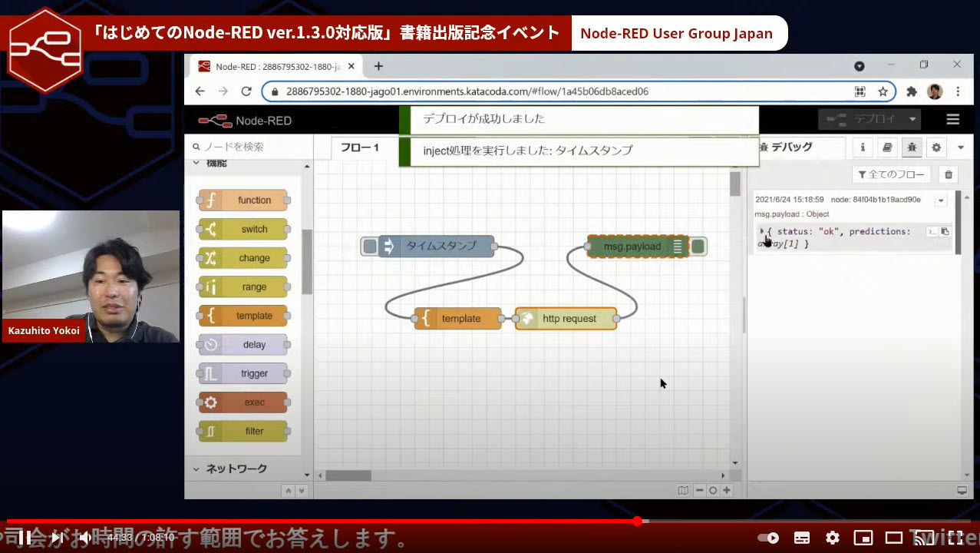
Task: Open the help book sidebar tab
Action: pos(887,147)
